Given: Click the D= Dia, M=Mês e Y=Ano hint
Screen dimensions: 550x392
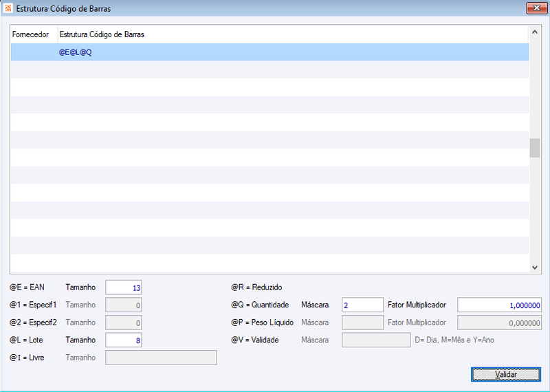Looking at the screenshot, I should point(454,340).
